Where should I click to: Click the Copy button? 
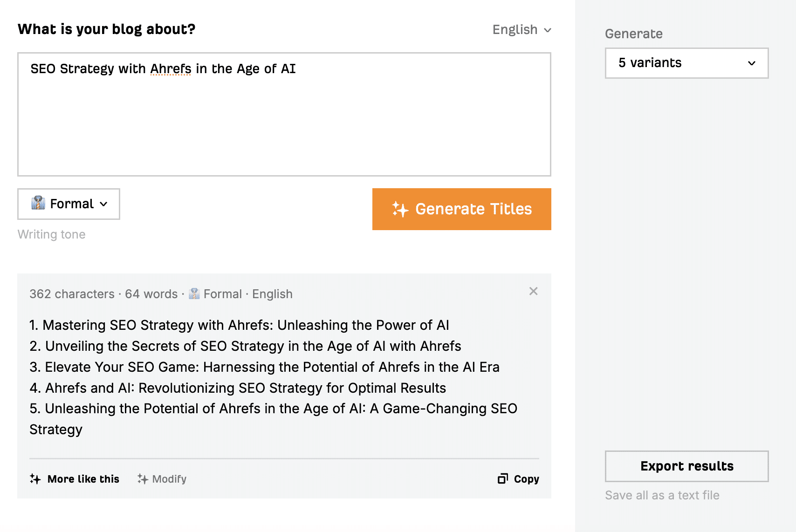tap(518, 479)
